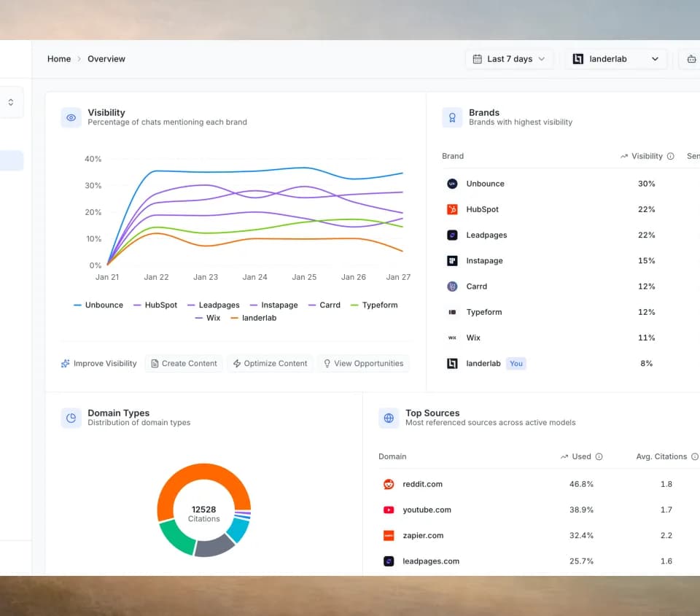
Task: Click the info icon next to Used column
Action: tap(599, 456)
